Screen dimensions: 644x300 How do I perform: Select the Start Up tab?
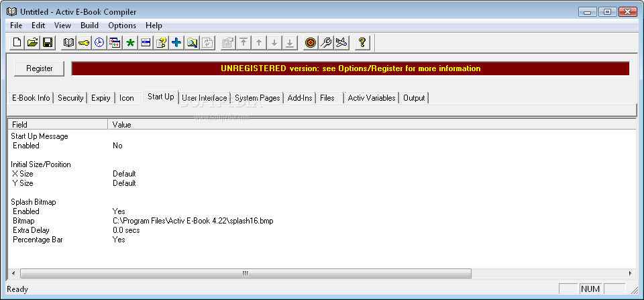pyautogui.click(x=161, y=97)
